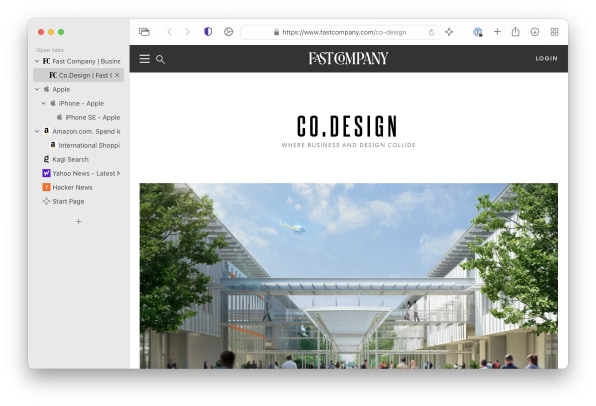
Task: Open International Shopping tab
Action: pos(85,145)
